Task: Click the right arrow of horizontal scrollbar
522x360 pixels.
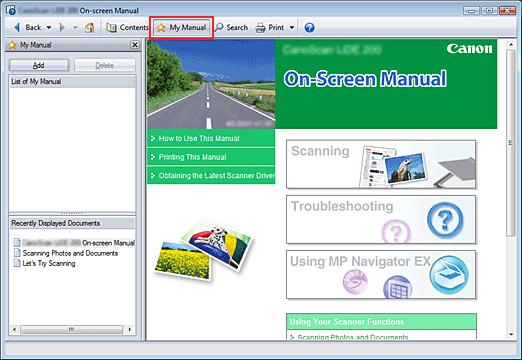Action: [x=130, y=329]
